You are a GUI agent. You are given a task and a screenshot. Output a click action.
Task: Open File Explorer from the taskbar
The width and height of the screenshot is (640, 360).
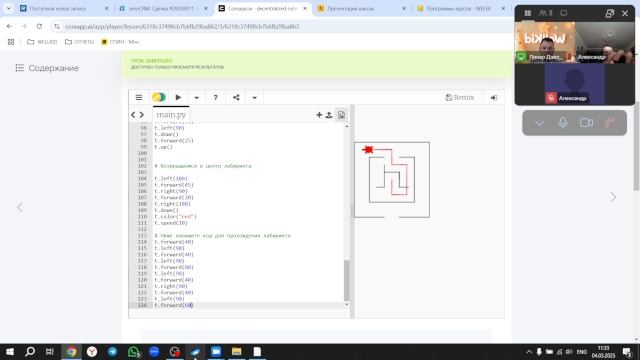click(x=236, y=352)
